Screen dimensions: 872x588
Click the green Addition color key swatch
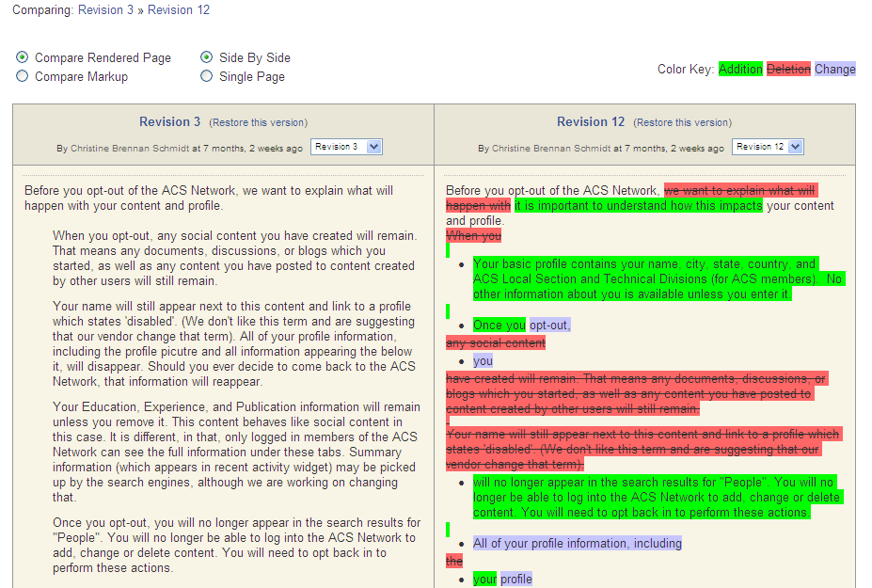740,69
